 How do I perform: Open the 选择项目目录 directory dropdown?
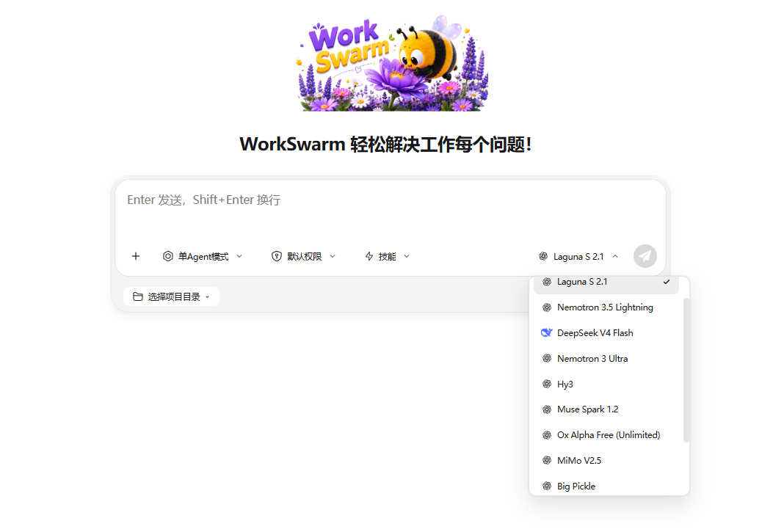171,296
